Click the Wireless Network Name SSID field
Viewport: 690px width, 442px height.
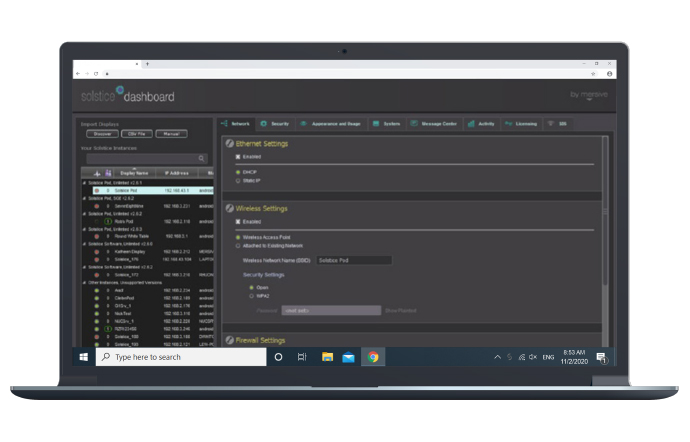click(x=354, y=260)
